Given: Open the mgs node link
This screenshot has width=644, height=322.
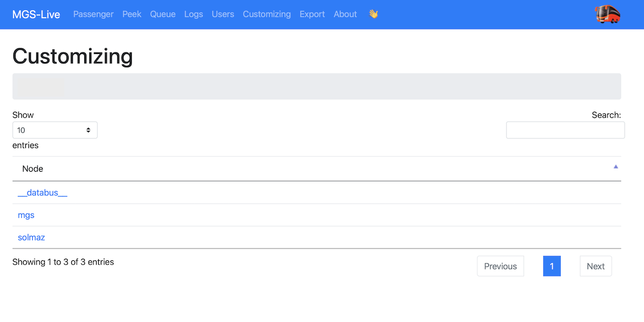Looking at the screenshot, I should pyautogui.click(x=26, y=215).
